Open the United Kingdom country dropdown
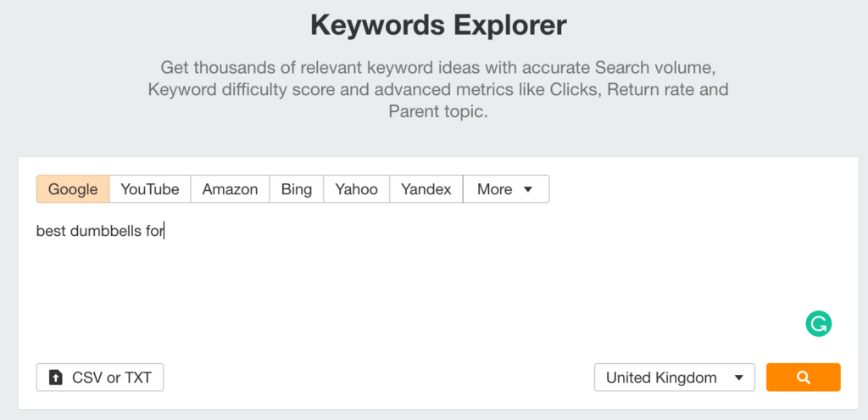 [674, 378]
